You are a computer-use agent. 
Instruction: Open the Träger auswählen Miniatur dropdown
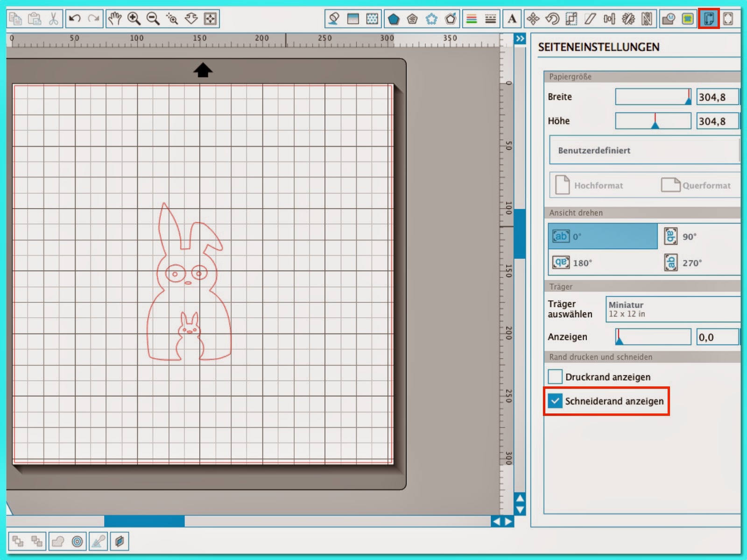[673, 309]
